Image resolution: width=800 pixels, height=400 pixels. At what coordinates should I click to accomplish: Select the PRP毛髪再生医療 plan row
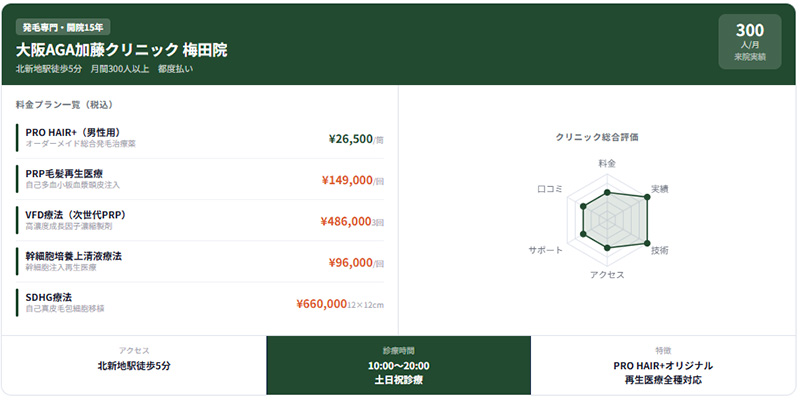click(200, 179)
